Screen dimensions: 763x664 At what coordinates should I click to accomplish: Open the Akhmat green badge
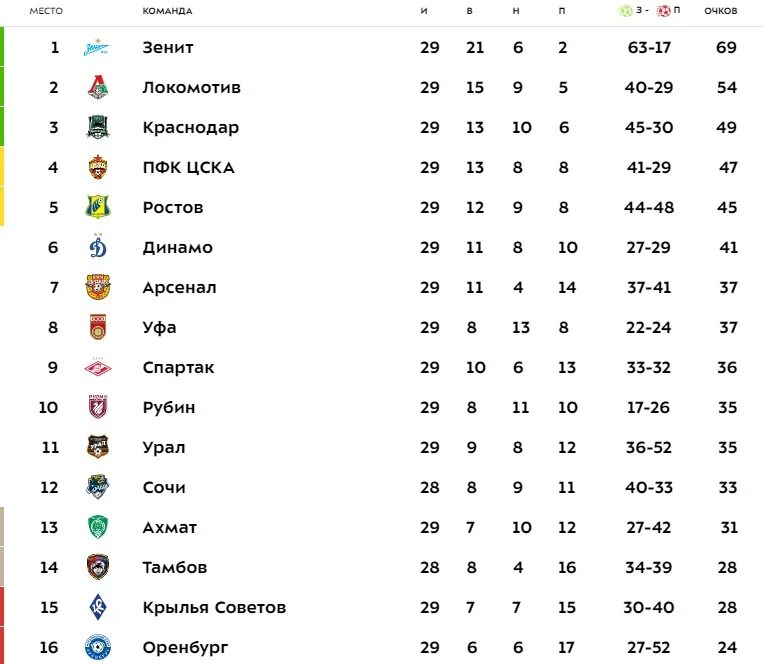tap(98, 527)
